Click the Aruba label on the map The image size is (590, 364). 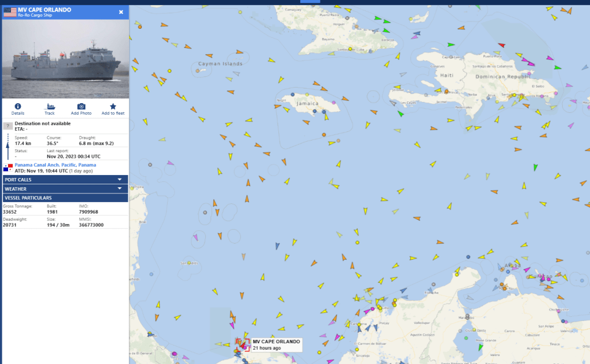(x=512, y=266)
